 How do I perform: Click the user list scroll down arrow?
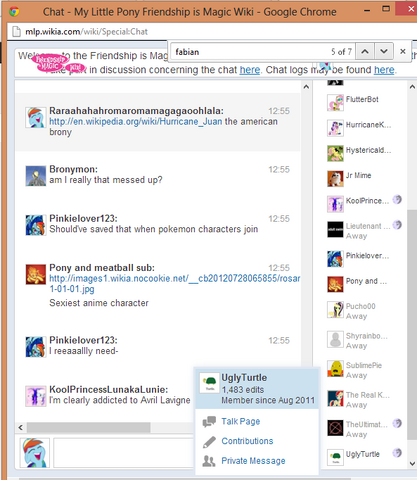[412, 464]
